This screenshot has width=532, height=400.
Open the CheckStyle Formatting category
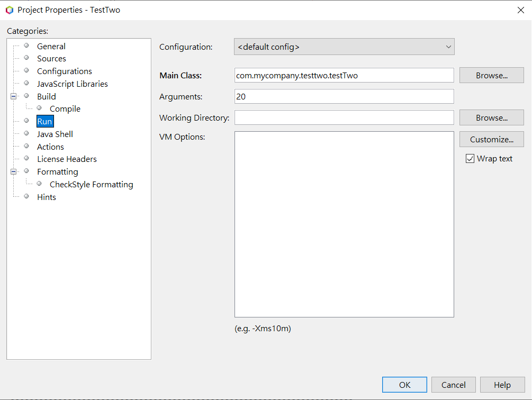(x=91, y=185)
